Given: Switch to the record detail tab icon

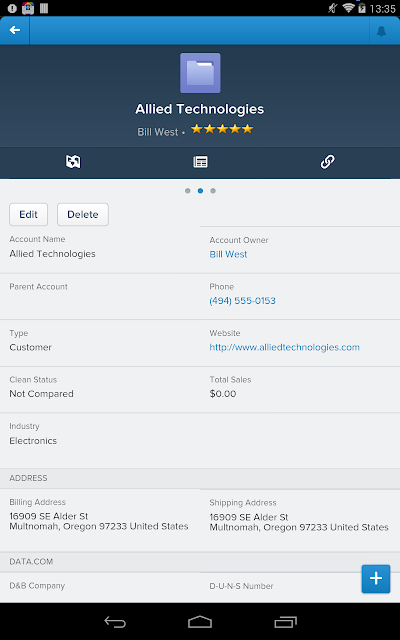Looking at the screenshot, I should 200,162.
